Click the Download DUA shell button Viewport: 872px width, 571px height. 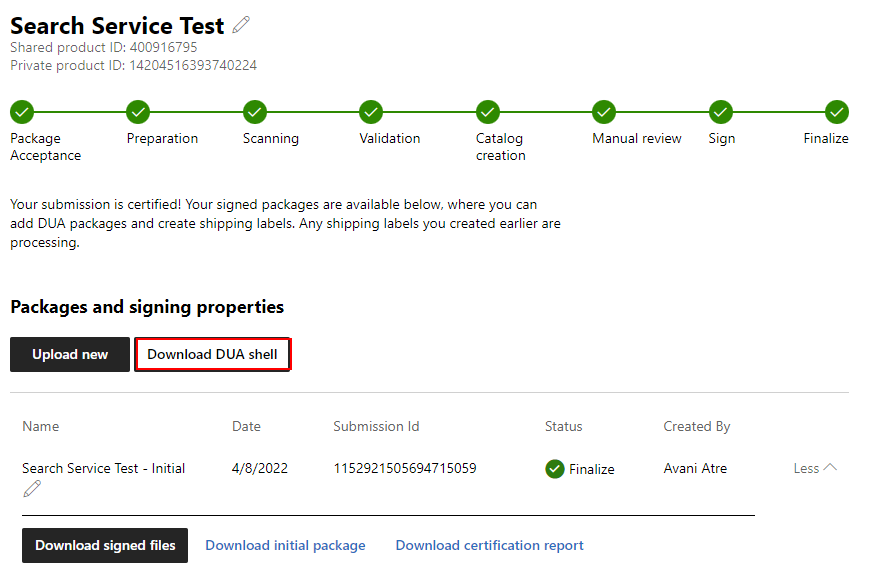[x=212, y=355]
